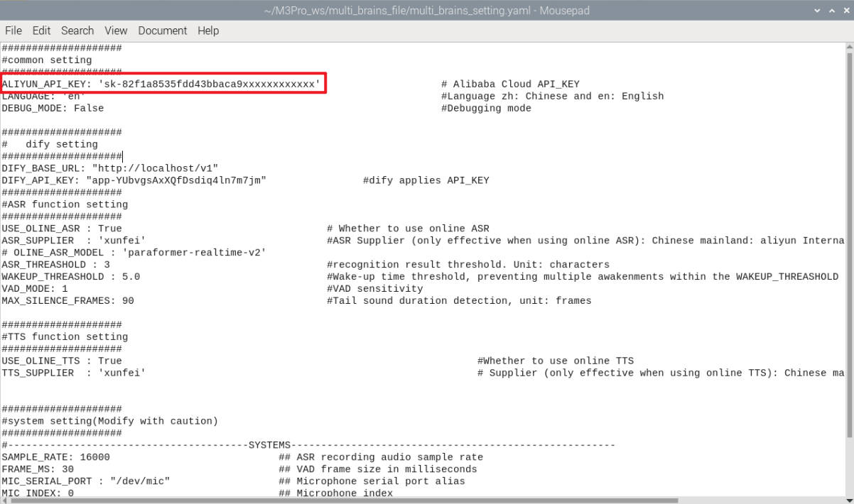
Task: Click the MIC_SERIAL_PORT '/dev/mic' line
Action: (86, 481)
